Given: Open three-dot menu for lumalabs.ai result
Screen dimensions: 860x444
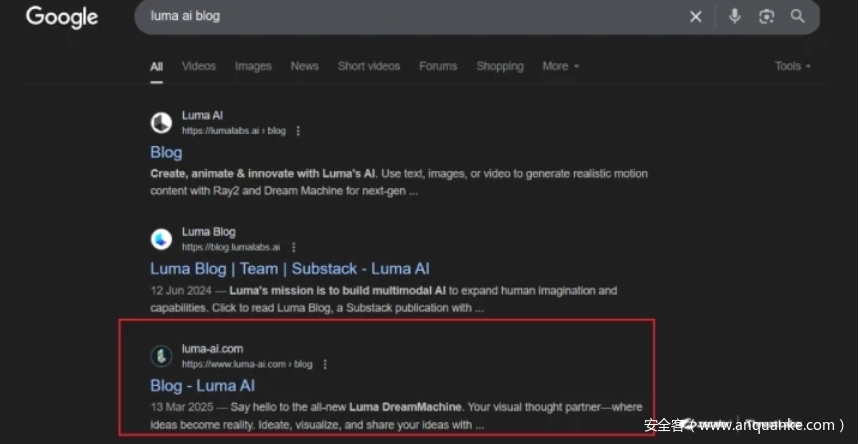Looking at the screenshot, I should [x=298, y=131].
